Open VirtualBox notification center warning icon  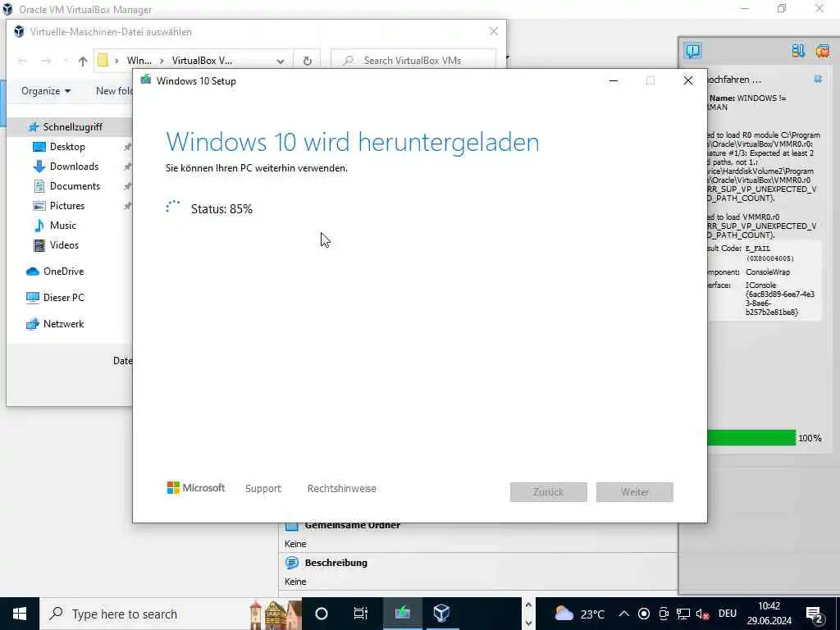click(692, 51)
